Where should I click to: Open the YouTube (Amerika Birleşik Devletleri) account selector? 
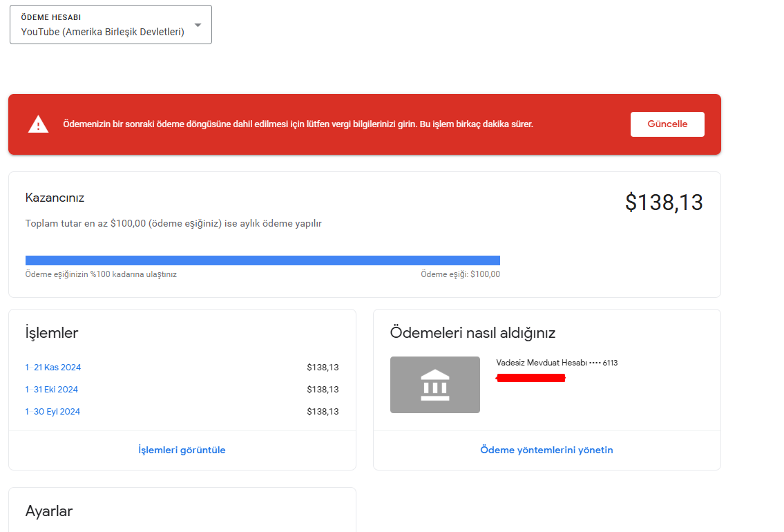[x=111, y=24]
